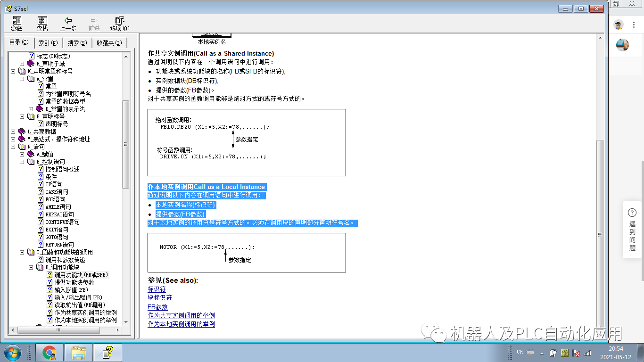The height and width of the screenshot is (362, 644).
Task: Click book icon of A_赋值
Action: (x=31, y=154)
